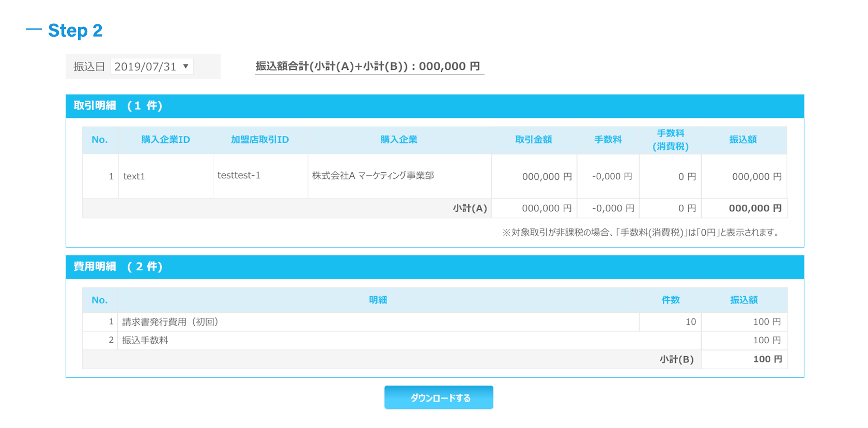Open the 振込日 date dropdown
Viewport: 868px width, 428px height.
tap(152, 66)
